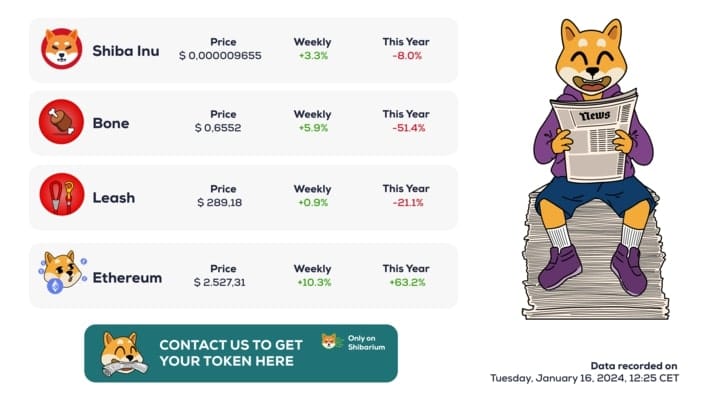The image size is (720, 405).
Task: Click Bone This Year -51.4% value
Action: (406, 128)
